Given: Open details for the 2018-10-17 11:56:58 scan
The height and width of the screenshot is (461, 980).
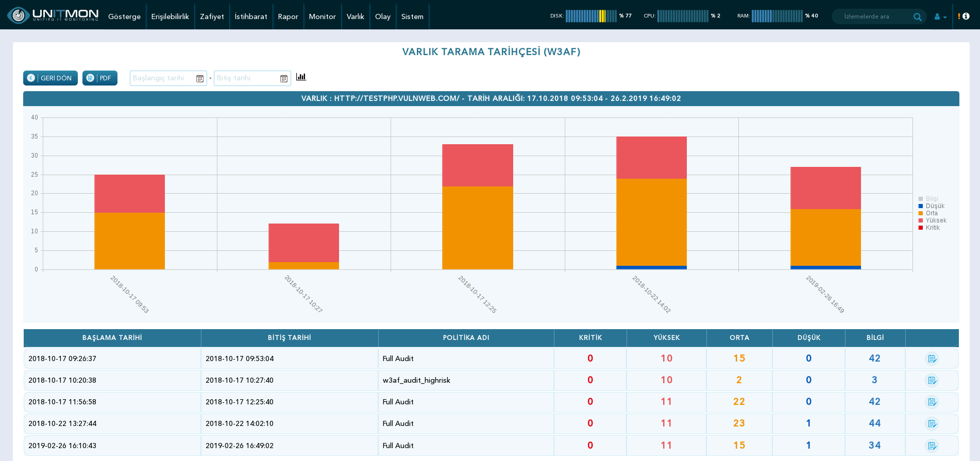Looking at the screenshot, I should [x=932, y=402].
